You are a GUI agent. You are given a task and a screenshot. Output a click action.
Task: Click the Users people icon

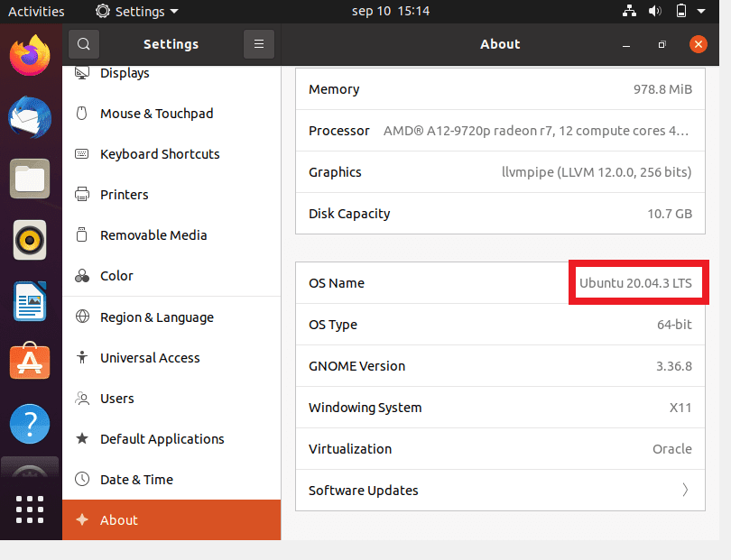click(x=82, y=399)
